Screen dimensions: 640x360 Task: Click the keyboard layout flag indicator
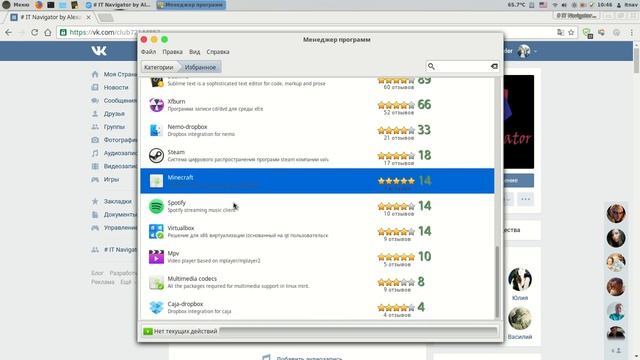[x=543, y=5]
